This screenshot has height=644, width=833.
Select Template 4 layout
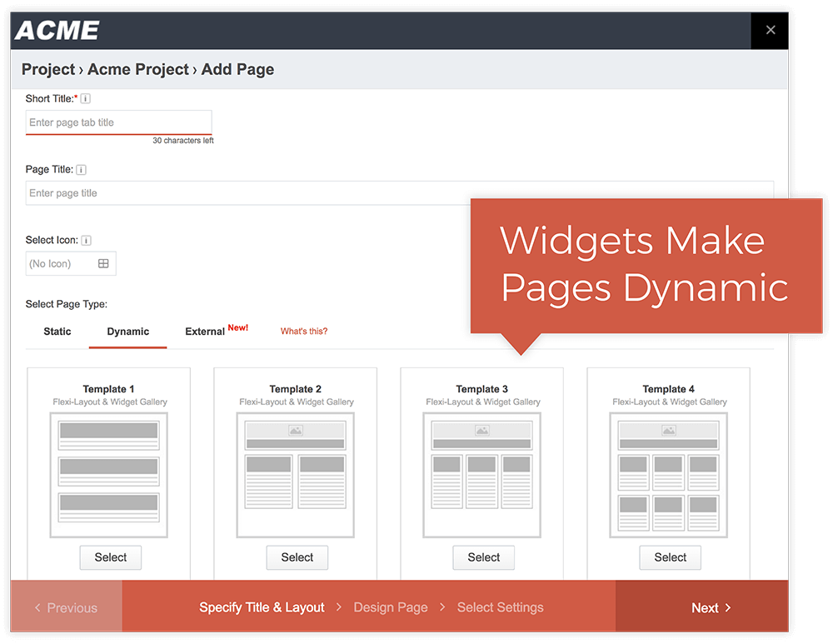[670, 557]
